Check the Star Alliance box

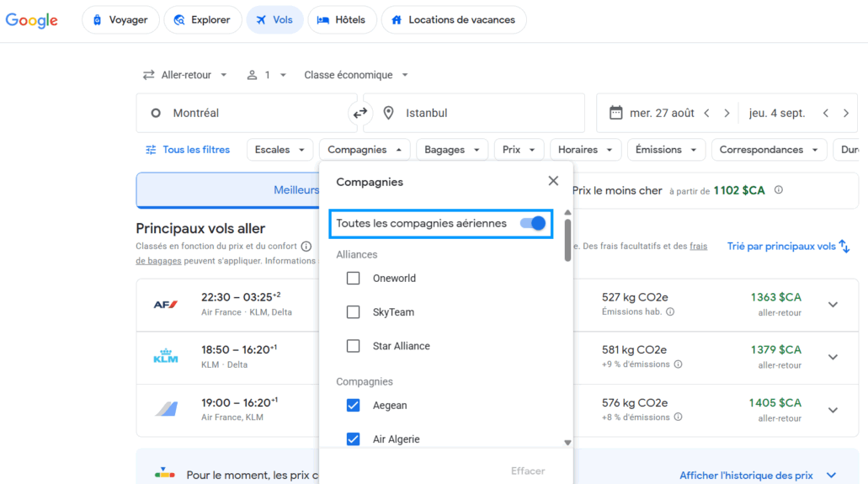(354, 346)
